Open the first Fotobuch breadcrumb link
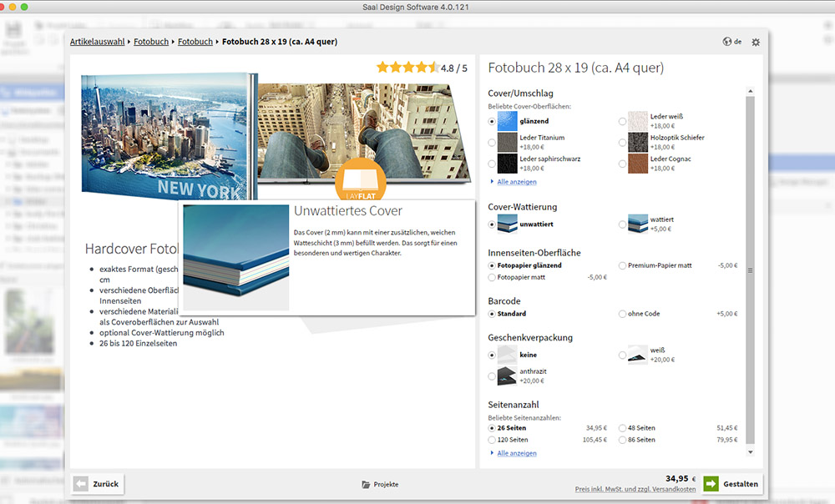The width and height of the screenshot is (835, 504). (x=151, y=42)
